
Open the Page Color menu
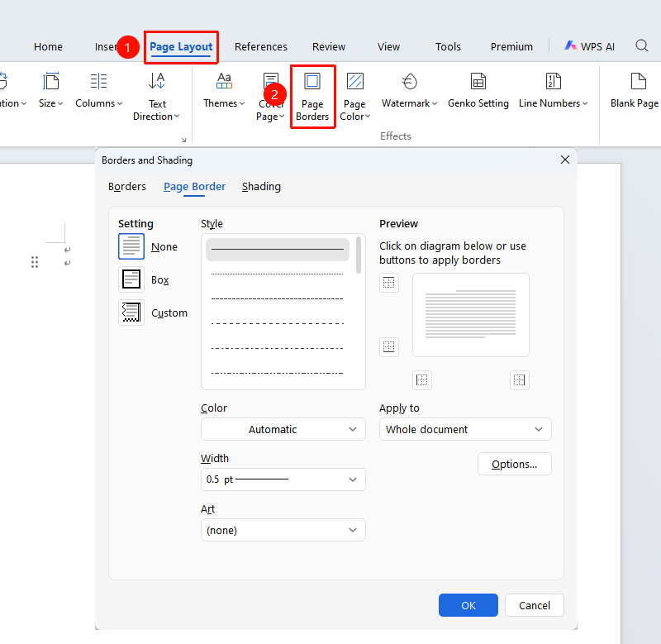tap(354, 97)
